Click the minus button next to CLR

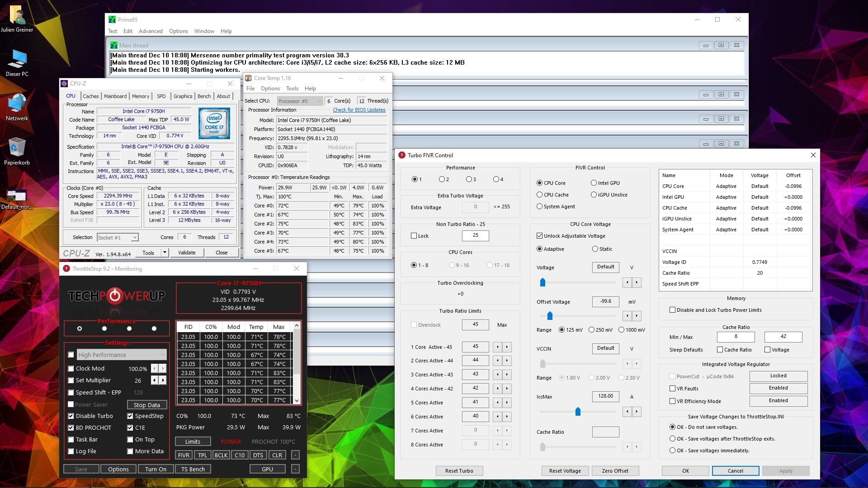point(295,455)
